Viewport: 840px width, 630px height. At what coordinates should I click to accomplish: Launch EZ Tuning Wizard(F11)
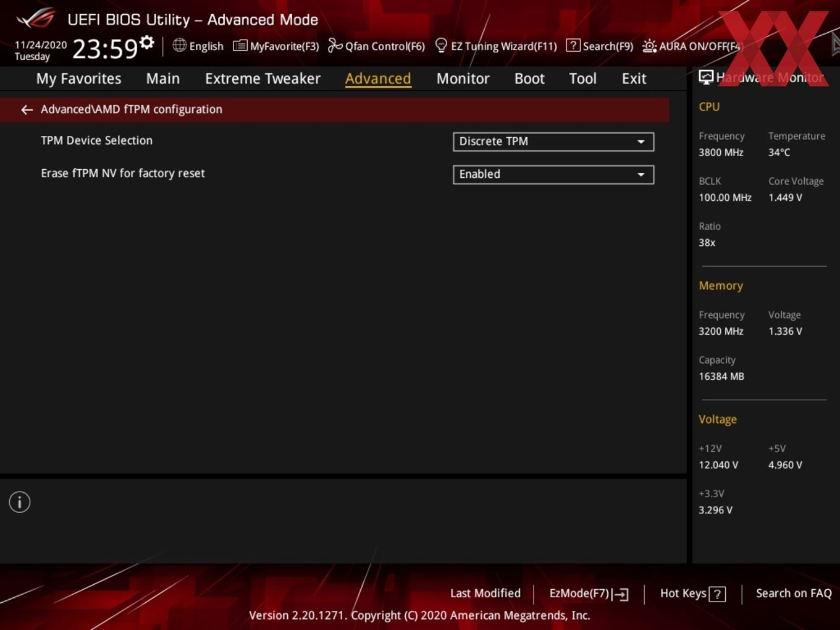496,46
